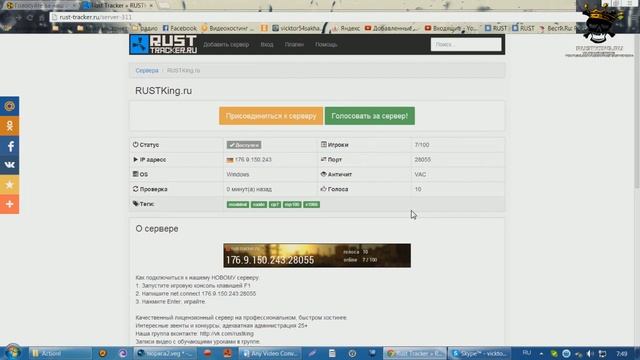The image size is (640, 360).
Task: Click the last green tag in the row
Action: (x=312, y=204)
